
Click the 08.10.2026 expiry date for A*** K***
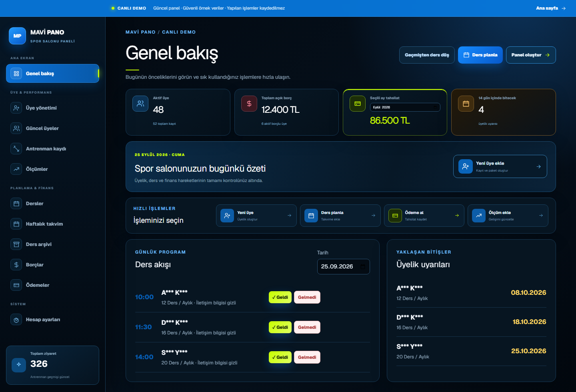point(528,292)
